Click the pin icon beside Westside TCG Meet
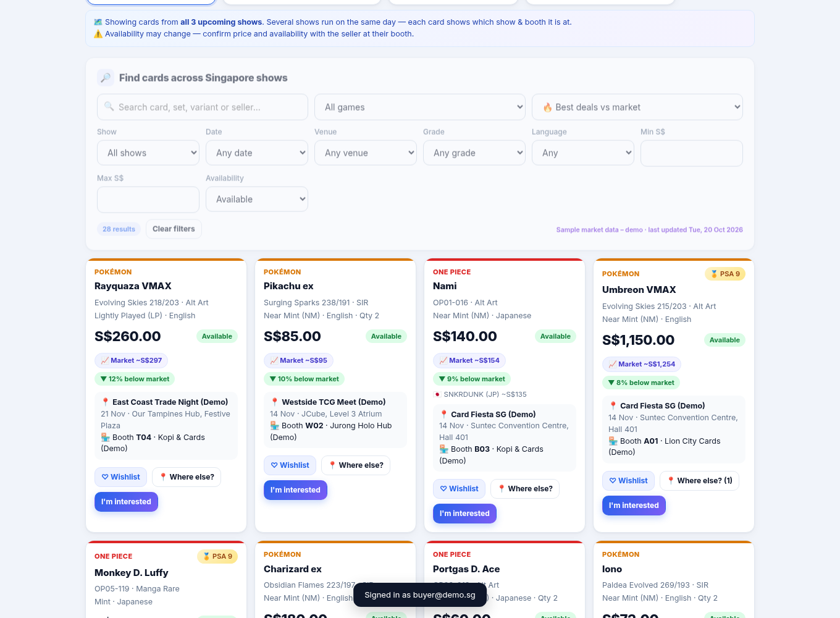The image size is (840, 618). [x=275, y=402]
